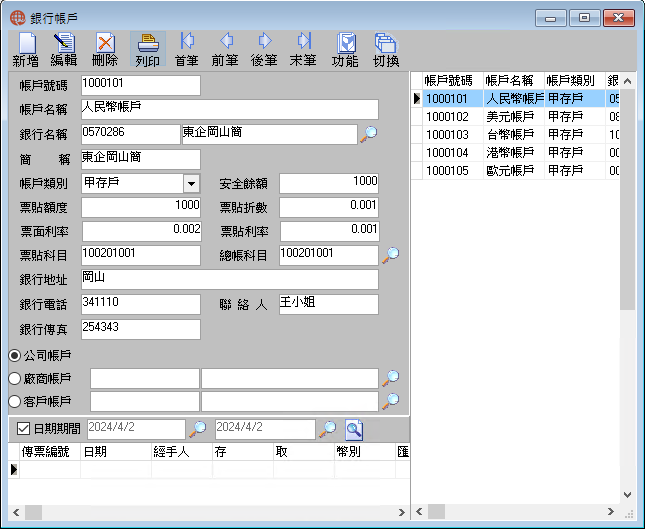The image size is (645, 529).
Task: Uncheck the 日期期間 checkbox
Action: [23, 429]
